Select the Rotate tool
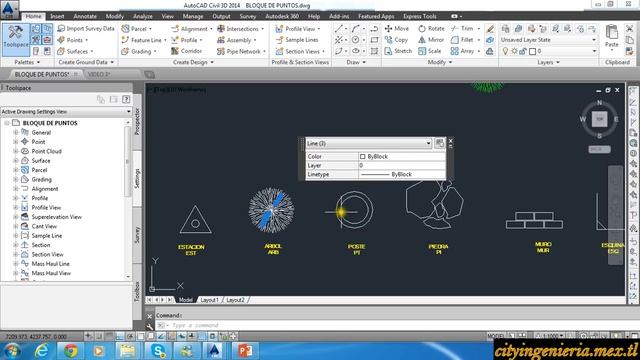 [431, 29]
